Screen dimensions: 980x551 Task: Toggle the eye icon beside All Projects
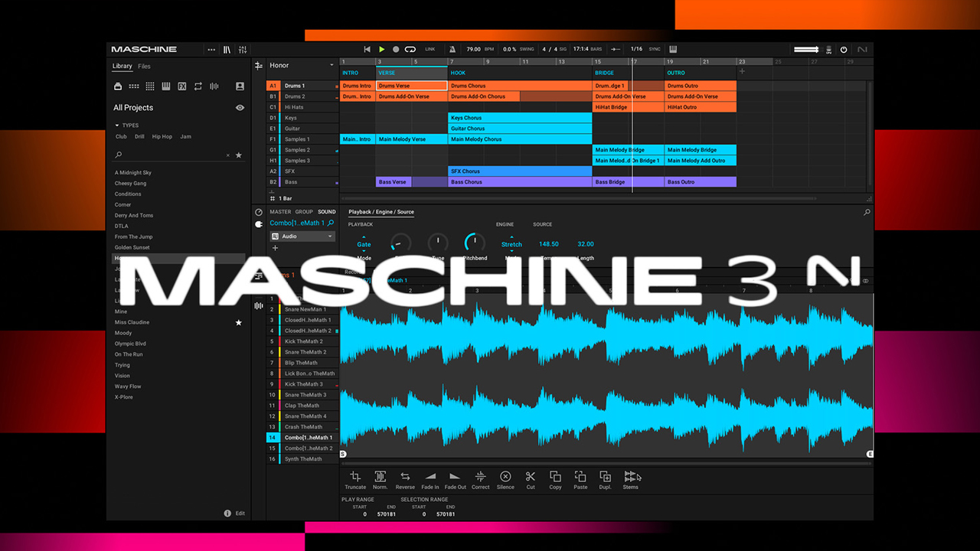(240, 108)
